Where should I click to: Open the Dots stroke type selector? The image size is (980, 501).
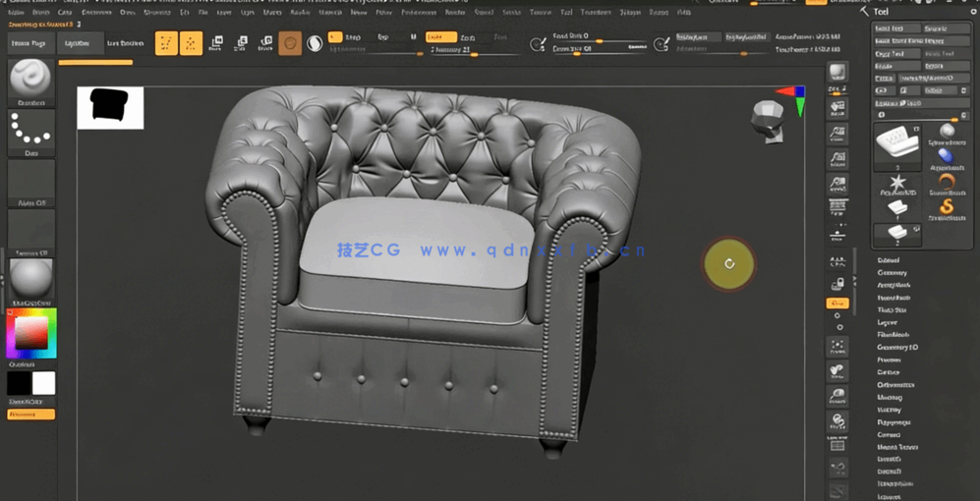point(30,133)
